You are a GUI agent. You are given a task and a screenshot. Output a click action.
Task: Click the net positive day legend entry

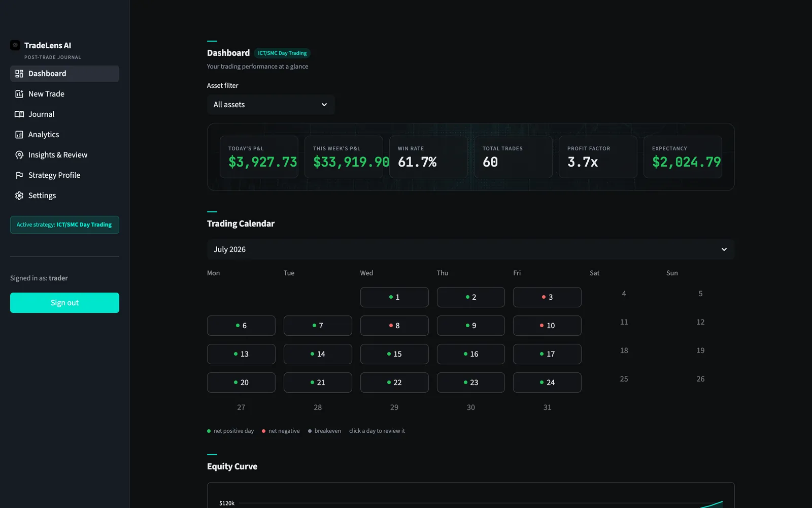(230, 431)
